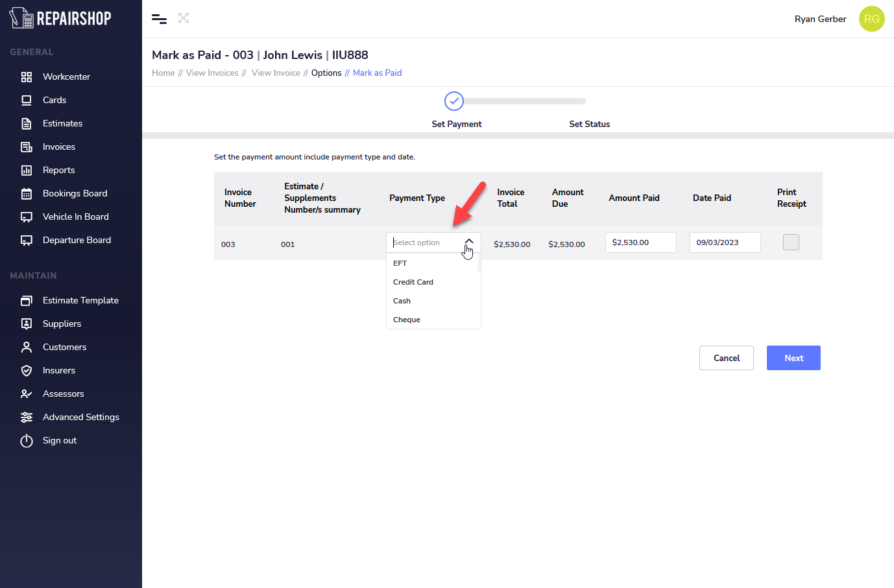
Task: Click the Set Payment step circle
Action: (x=454, y=101)
